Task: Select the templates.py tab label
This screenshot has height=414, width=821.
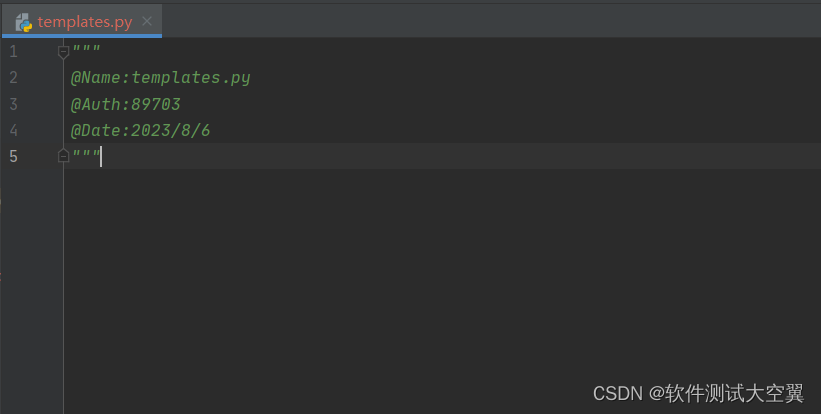Action: coord(85,22)
